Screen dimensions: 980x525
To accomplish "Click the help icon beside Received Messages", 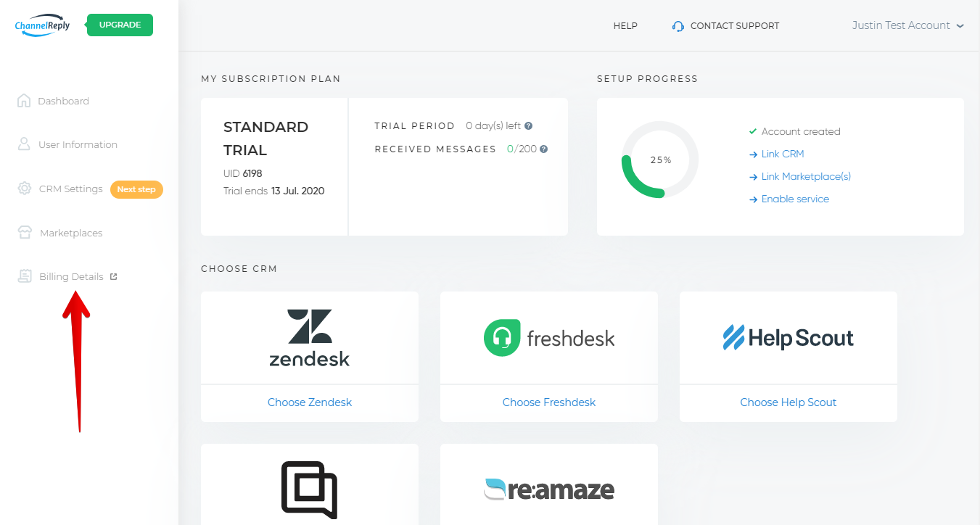I will [543, 149].
